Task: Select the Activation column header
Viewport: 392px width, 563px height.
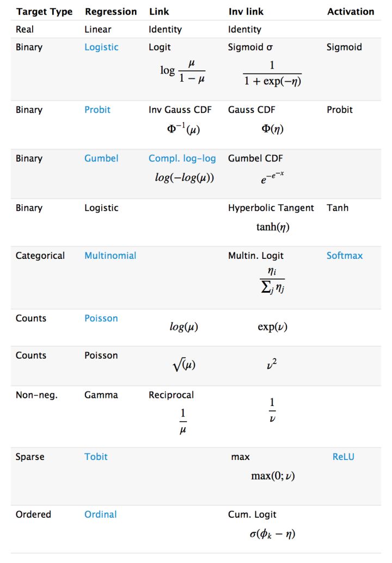Action: pyautogui.click(x=351, y=11)
